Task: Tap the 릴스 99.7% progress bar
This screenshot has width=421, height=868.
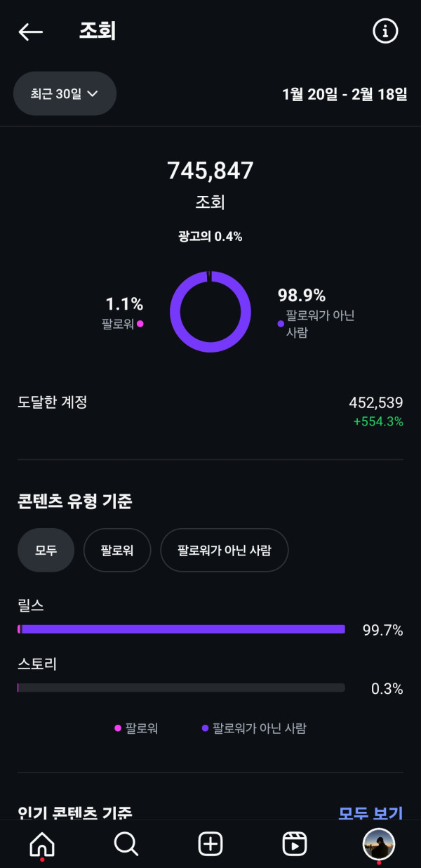Action: 181,629
